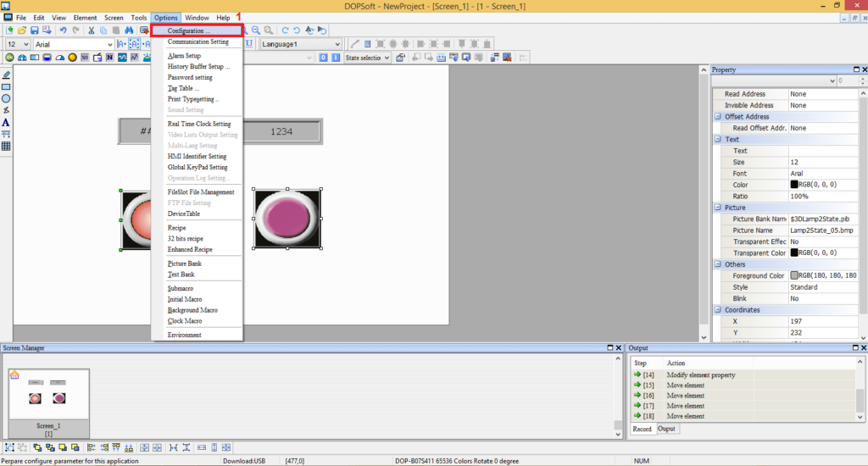Open the Tools menu
The width and height of the screenshot is (868, 466).
tap(138, 18)
